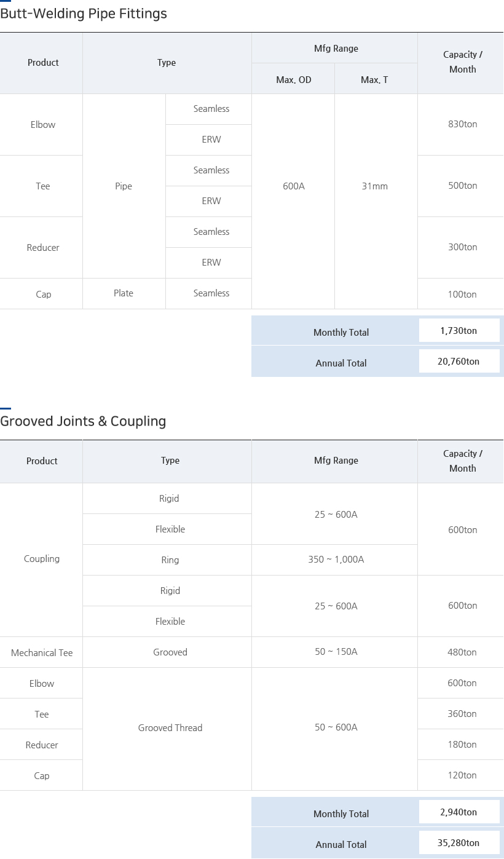The height and width of the screenshot is (859, 504).
Task: Select the 600A max OD cell
Action: click(293, 186)
